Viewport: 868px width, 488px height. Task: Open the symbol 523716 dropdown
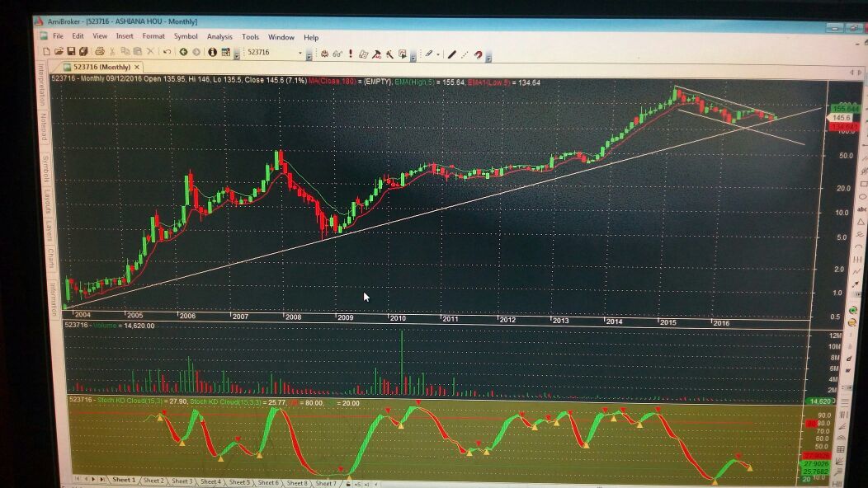[x=300, y=53]
